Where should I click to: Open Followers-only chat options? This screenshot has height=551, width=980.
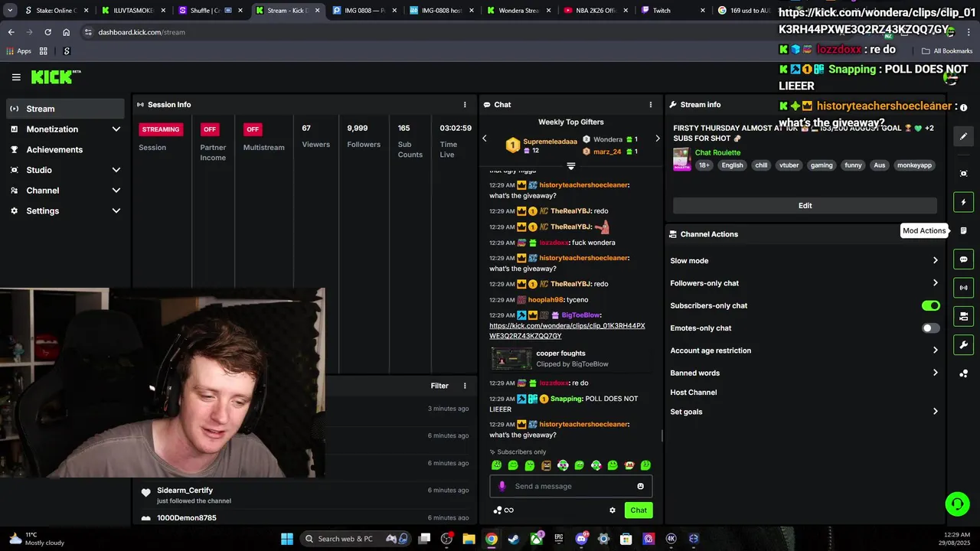[x=805, y=283]
